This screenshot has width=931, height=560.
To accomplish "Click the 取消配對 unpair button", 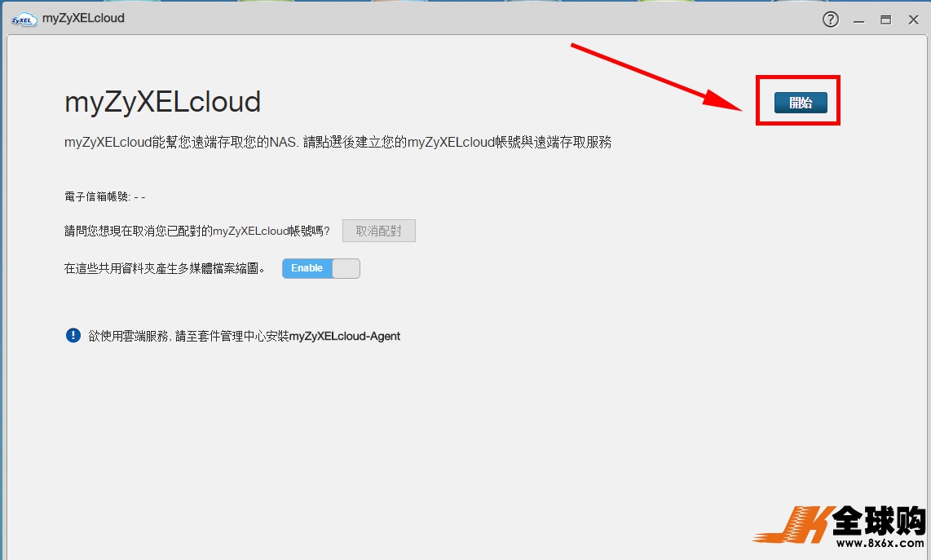I will [x=378, y=231].
